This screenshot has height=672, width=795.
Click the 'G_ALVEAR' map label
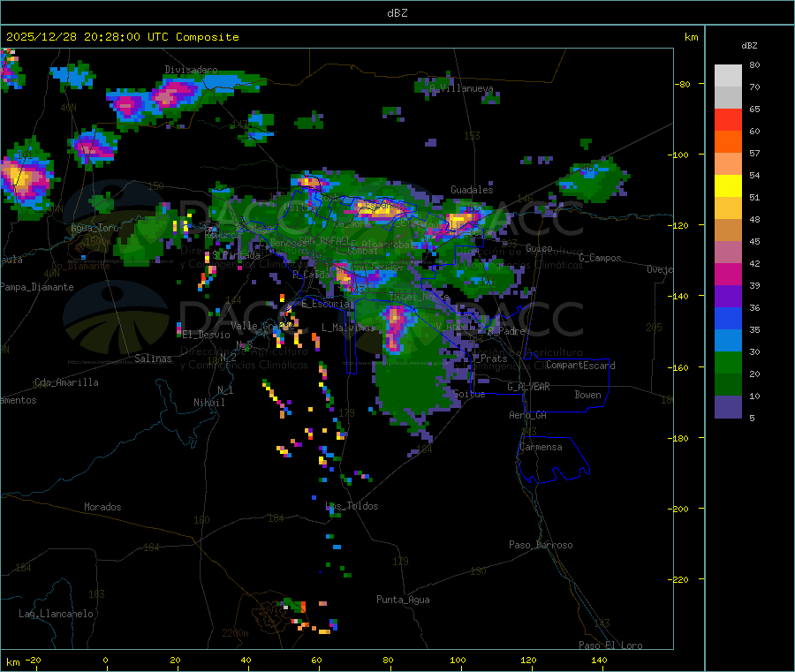(x=528, y=387)
